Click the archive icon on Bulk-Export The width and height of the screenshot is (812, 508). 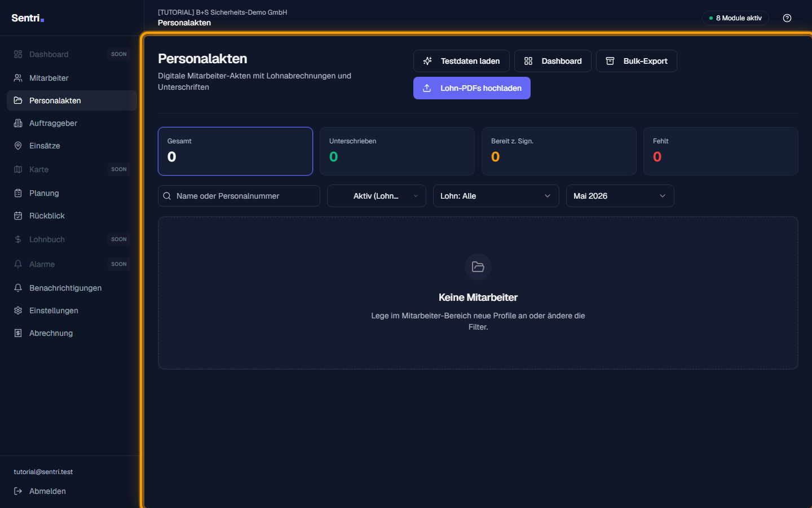610,61
